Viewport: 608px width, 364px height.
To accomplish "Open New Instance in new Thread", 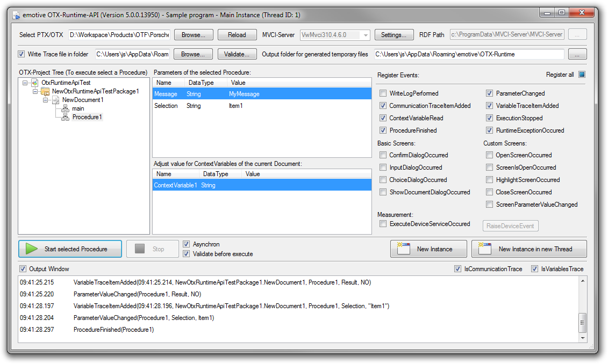I will (529, 249).
